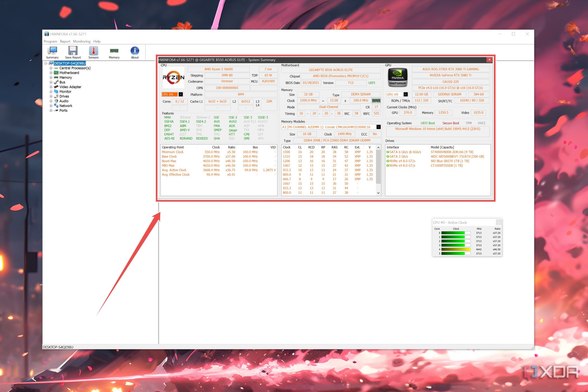Click the memory timings scrollbar down arrow
Screen dimensions: 588x392
tap(378, 193)
